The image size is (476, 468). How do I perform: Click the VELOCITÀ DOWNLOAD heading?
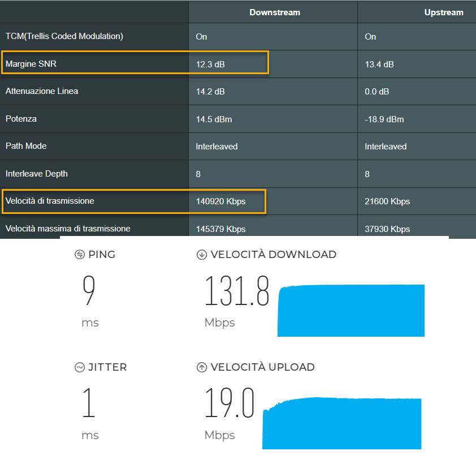coord(274,255)
